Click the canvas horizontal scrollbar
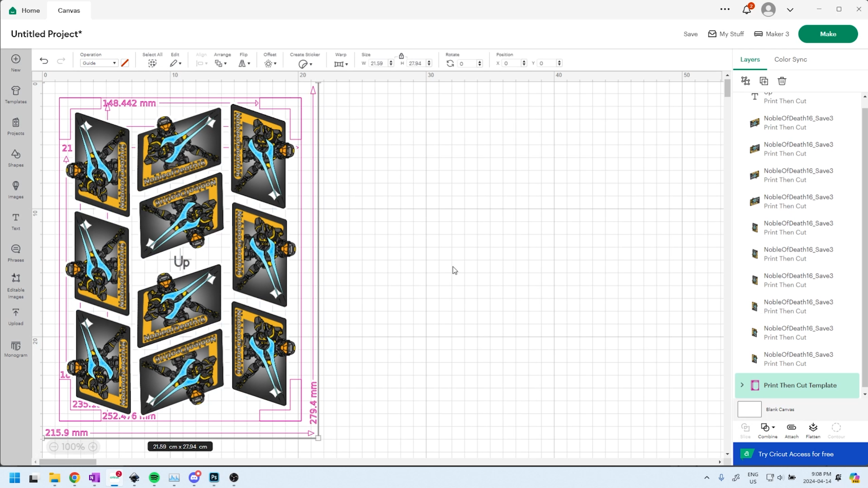This screenshot has height=488, width=868. (68, 462)
